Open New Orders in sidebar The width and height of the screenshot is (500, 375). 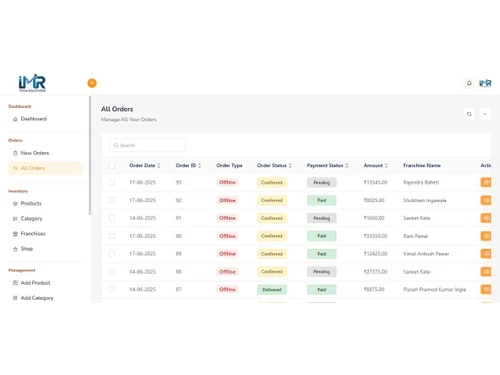[x=35, y=153]
